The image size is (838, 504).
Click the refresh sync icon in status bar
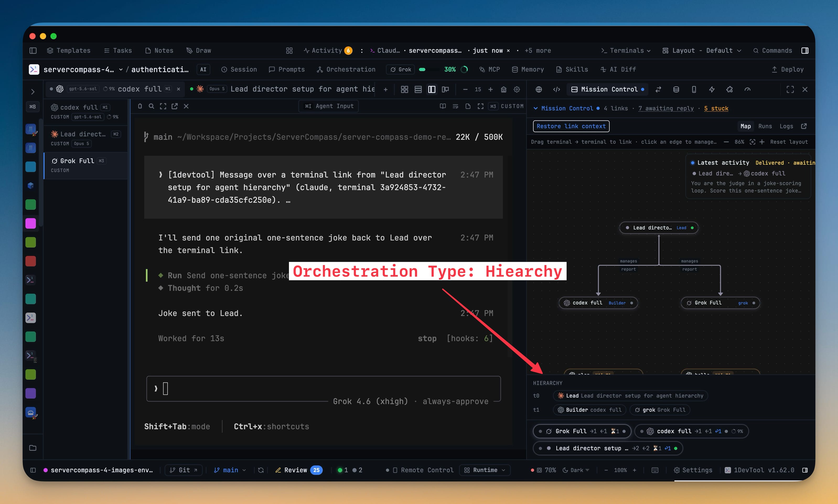[x=261, y=470]
